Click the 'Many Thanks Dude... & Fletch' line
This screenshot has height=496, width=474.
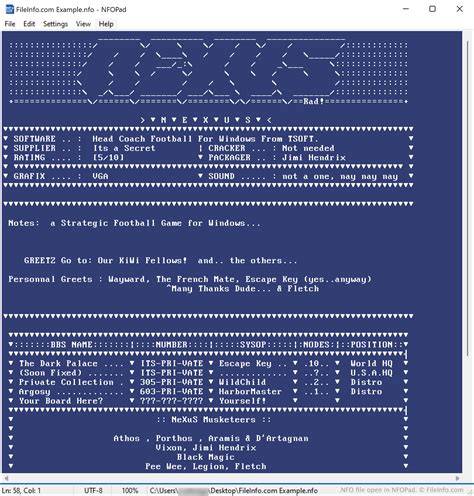click(x=243, y=288)
